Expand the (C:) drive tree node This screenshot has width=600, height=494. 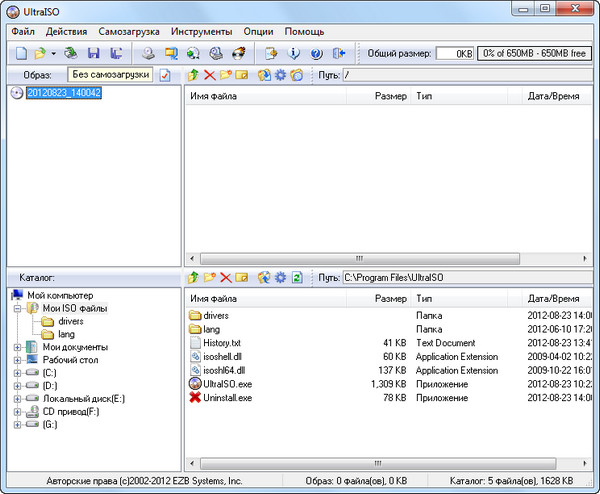coord(17,373)
